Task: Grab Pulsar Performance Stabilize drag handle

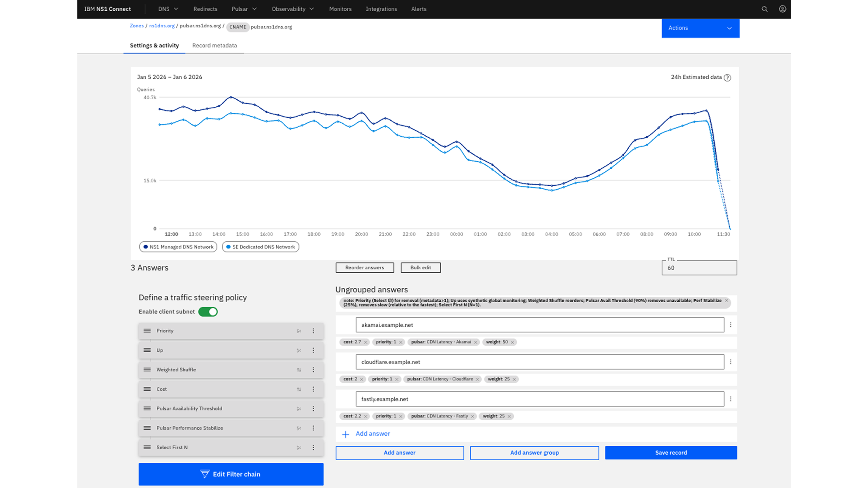Action: coord(147,428)
